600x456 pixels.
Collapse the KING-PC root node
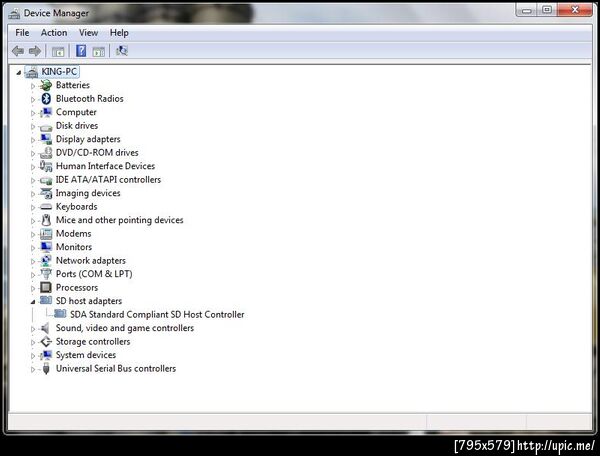pos(19,72)
